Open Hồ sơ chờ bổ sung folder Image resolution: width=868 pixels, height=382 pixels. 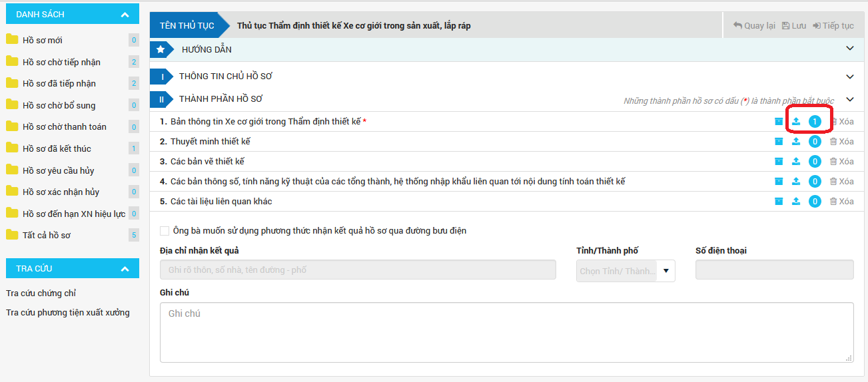coord(59,105)
